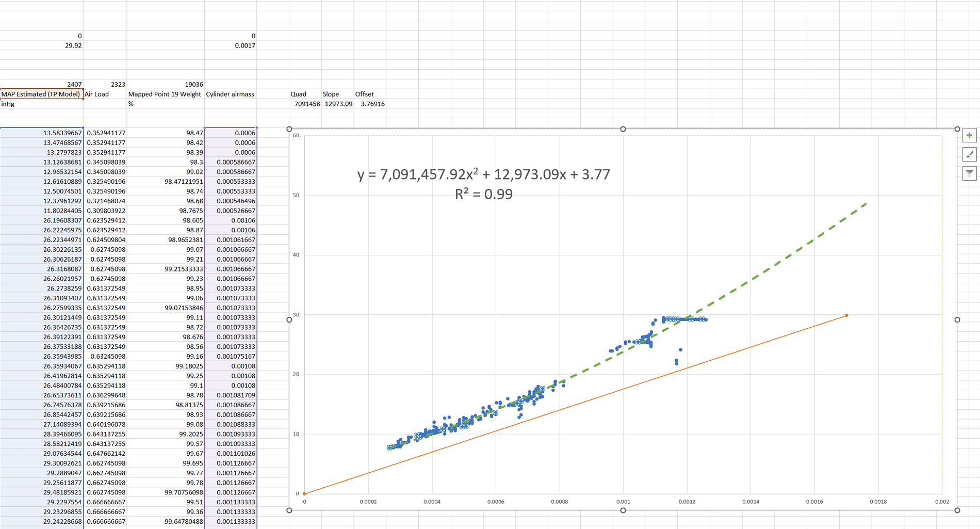Viewport: 980px width, 529px height.
Task: Open the Chart Filters funnel button
Action: coord(970,173)
